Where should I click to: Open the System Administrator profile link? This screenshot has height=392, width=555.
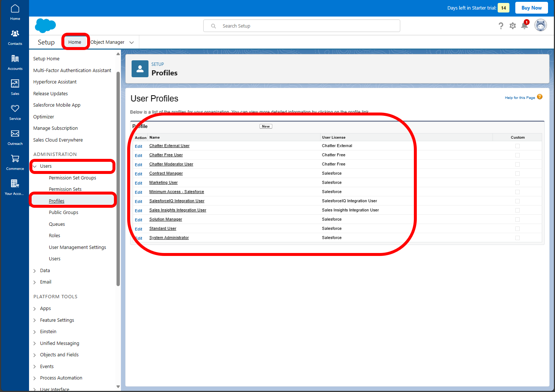click(x=169, y=238)
